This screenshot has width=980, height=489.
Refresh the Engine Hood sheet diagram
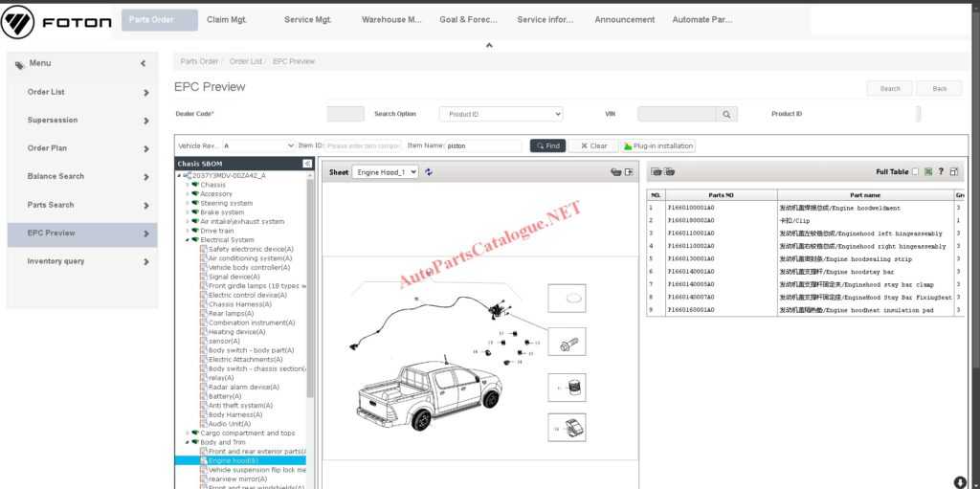point(429,172)
